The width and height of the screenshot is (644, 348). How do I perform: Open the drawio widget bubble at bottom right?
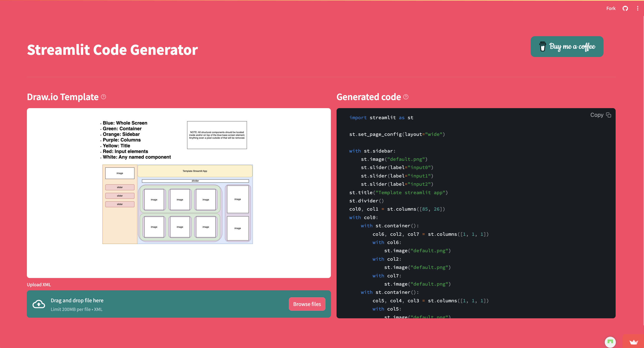[610, 342]
